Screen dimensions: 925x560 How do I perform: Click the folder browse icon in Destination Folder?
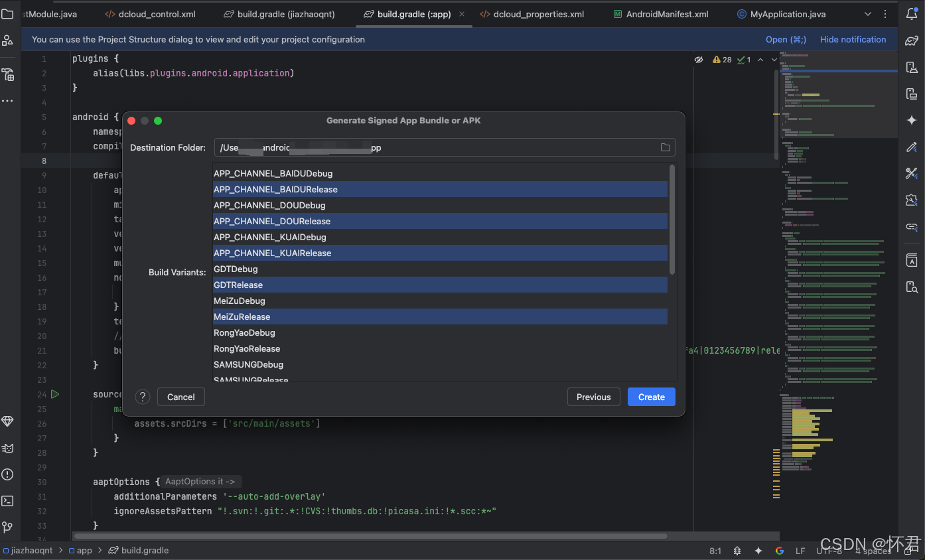[x=665, y=147]
